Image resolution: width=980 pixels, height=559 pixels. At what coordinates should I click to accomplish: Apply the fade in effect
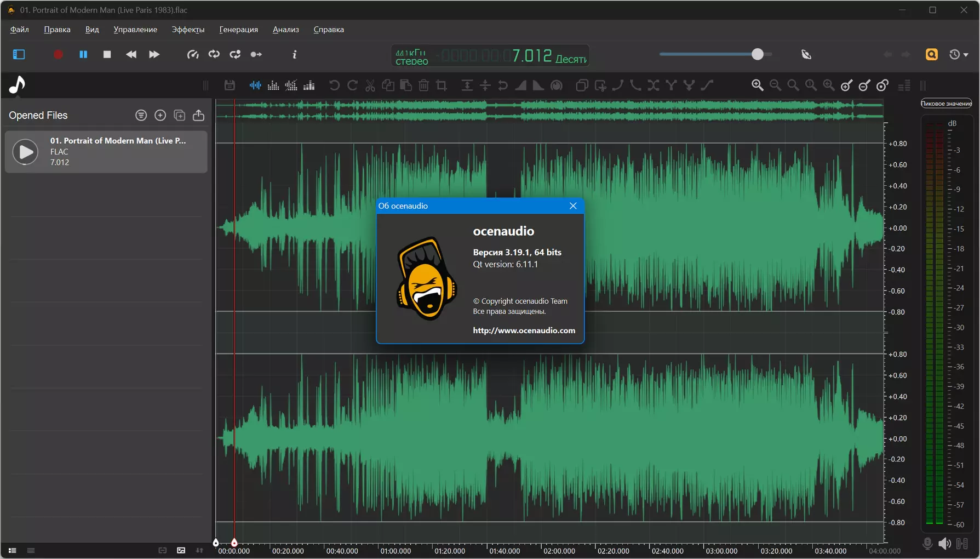[520, 85]
